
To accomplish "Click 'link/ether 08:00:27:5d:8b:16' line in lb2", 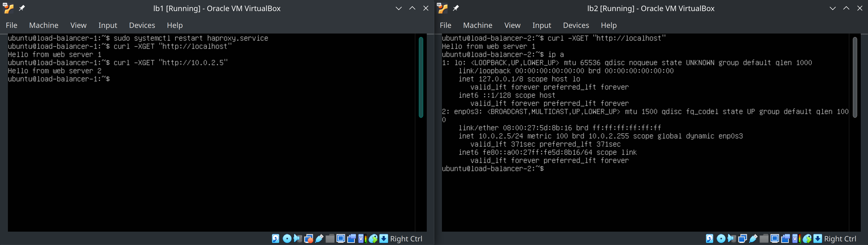I will coord(560,128).
